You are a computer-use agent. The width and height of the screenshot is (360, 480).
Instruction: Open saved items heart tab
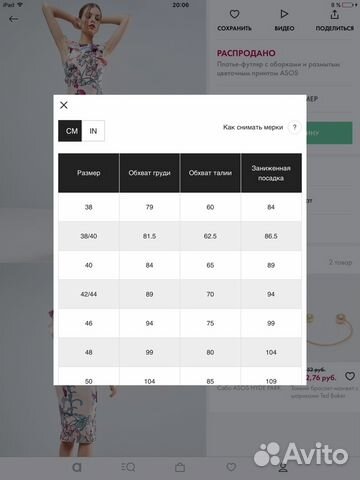click(231, 467)
